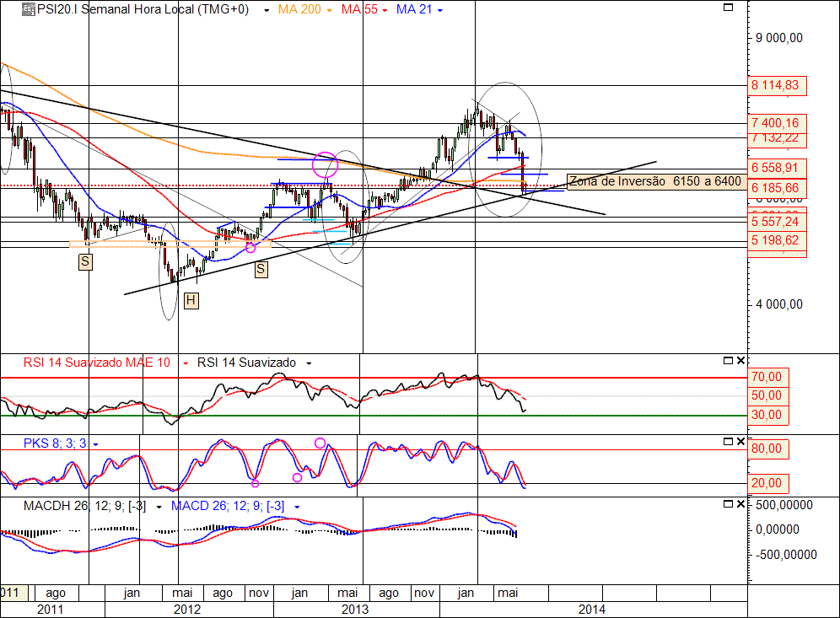Click the 2011 year on time axis
This screenshot has height=618, width=840.
(50, 610)
